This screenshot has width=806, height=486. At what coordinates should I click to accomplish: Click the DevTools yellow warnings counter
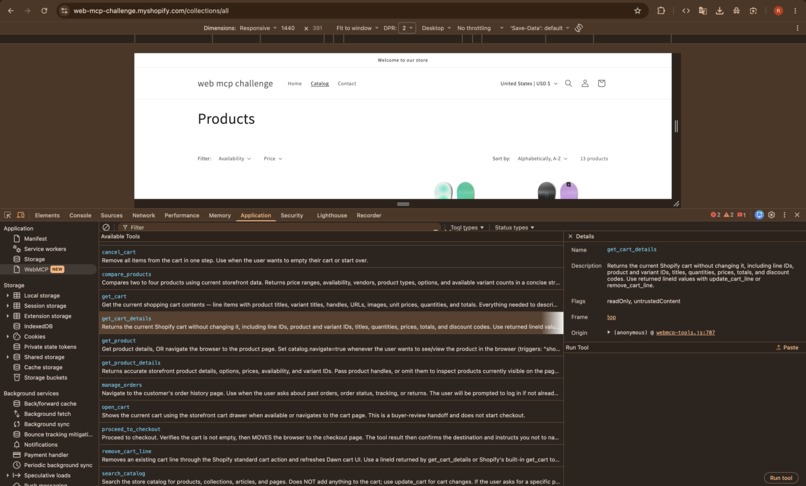(728, 215)
